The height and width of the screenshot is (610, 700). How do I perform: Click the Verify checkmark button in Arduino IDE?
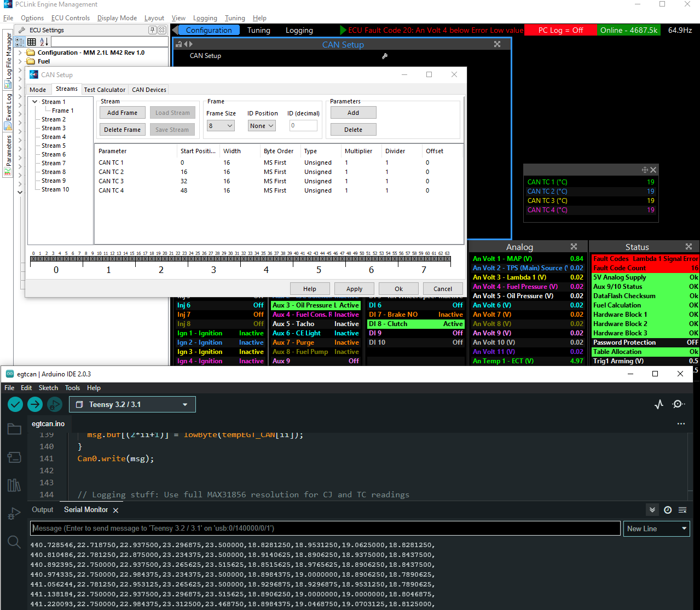(x=15, y=404)
